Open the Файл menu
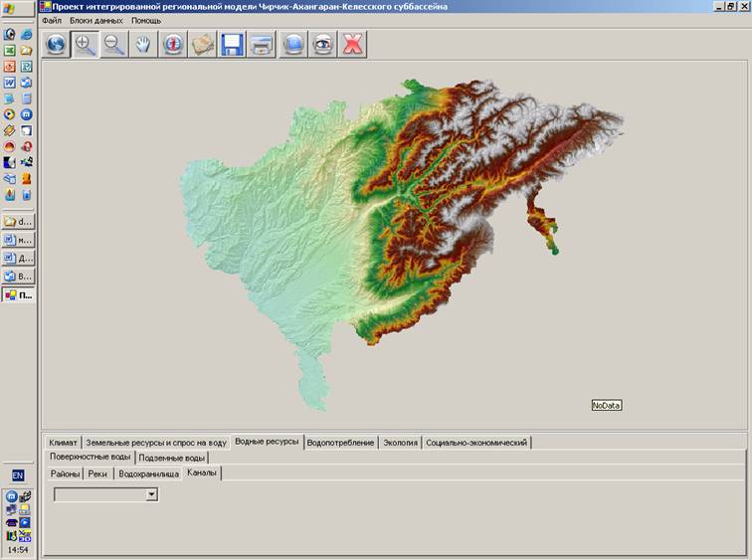 click(52, 20)
